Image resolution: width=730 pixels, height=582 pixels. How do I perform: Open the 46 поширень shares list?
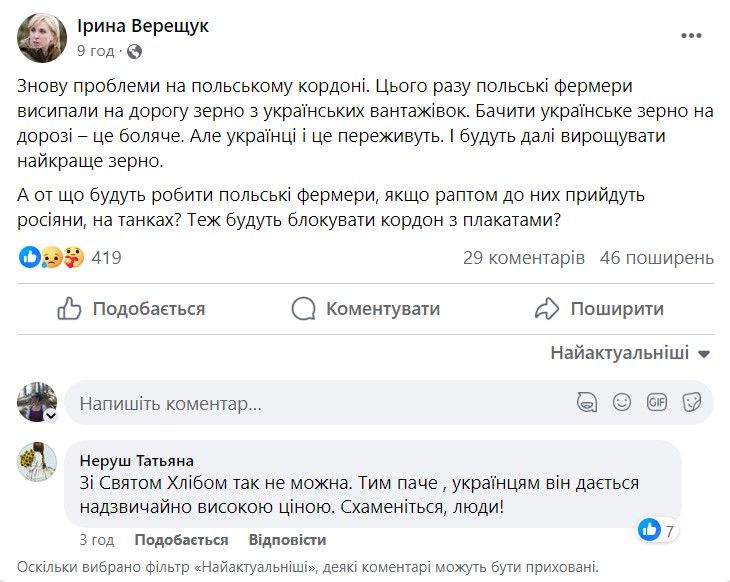click(x=657, y=258)
